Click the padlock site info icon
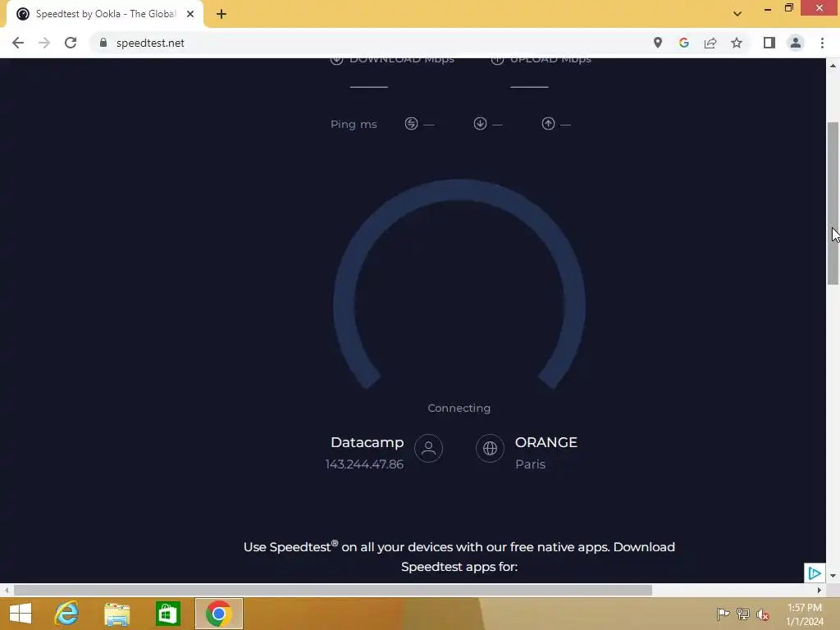 pyautogui.click(x=103, y=43)
